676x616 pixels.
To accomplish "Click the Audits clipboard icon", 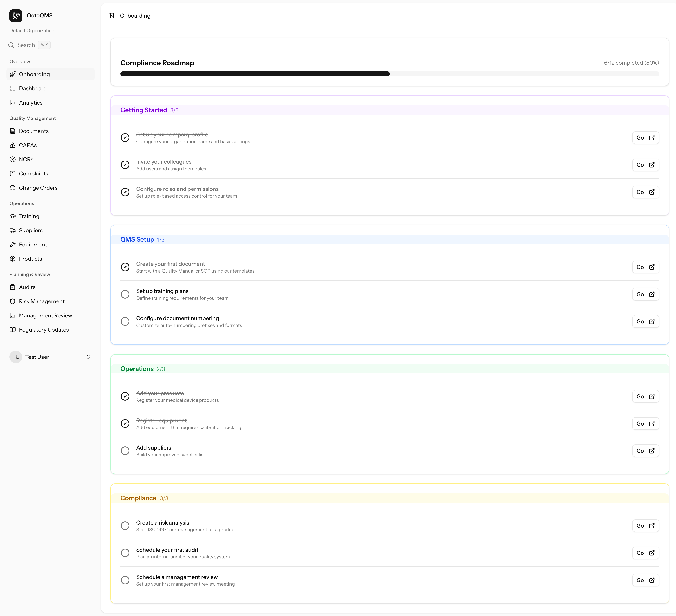I will 13,287.
